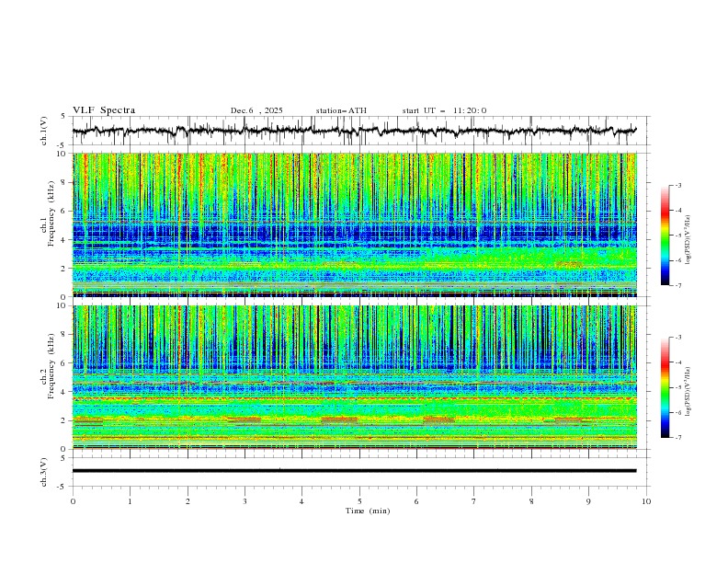The width and height of the screenshot is (728, 563).
Task: Click the ch.2 color bar
Action: point(665,386)
